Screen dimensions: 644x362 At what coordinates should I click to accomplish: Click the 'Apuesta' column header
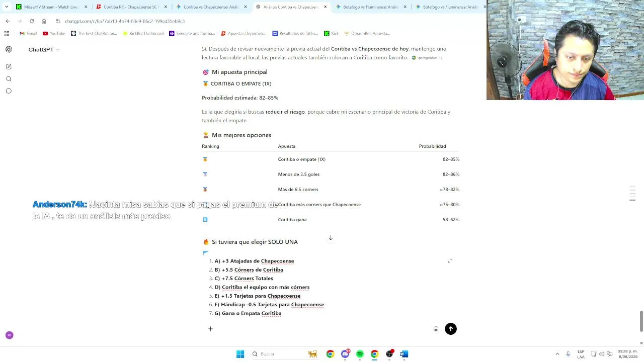click(x=286, y=146)
